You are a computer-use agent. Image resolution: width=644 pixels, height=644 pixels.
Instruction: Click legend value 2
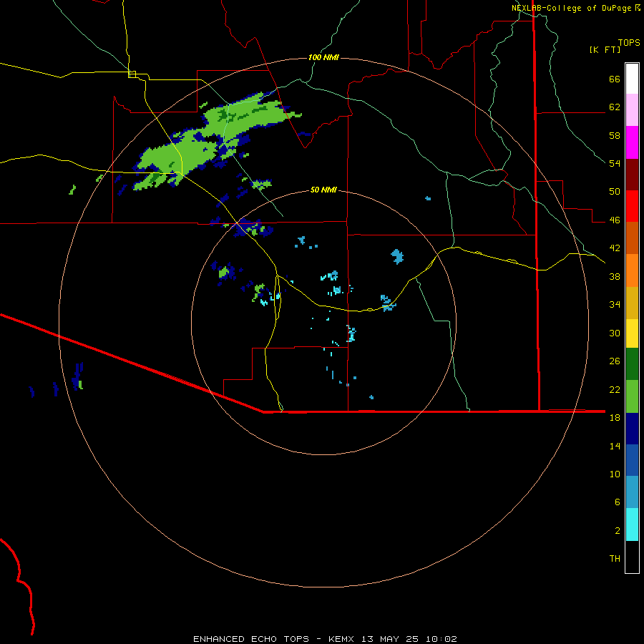click(x=618, y=531)
